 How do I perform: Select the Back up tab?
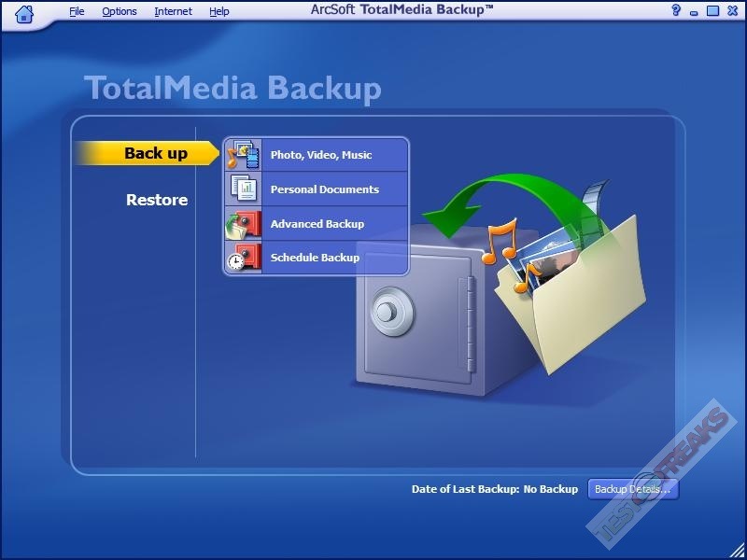coord(155,154)
